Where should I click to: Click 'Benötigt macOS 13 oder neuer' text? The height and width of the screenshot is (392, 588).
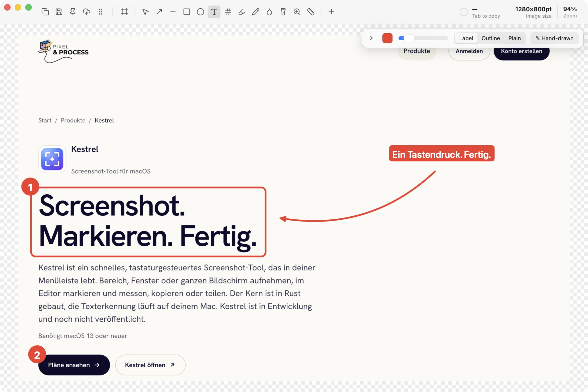(x=83, y=336)
